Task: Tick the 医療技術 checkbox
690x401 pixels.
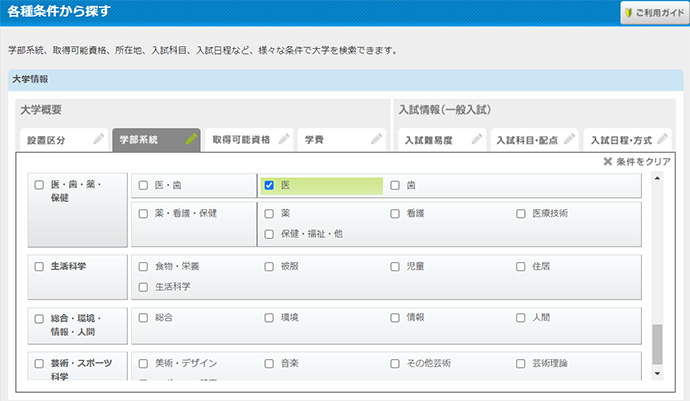Action: 521,213
